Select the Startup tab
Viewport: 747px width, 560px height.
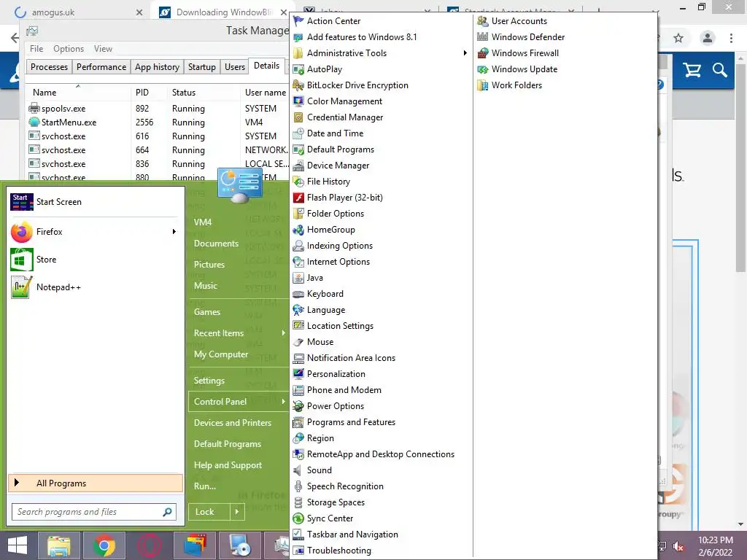pyautogui.click(x=202, y=67)
